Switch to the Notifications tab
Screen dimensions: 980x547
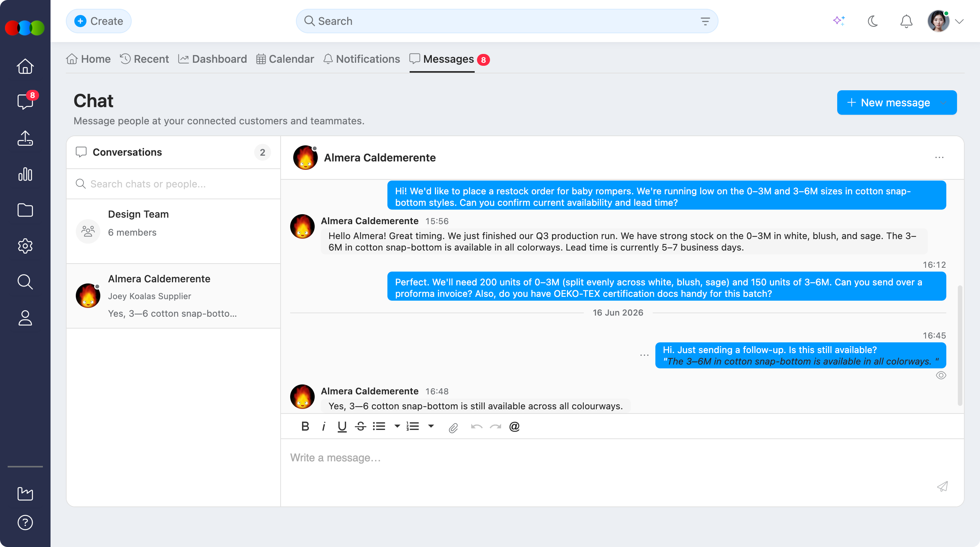tap(362, 59)
